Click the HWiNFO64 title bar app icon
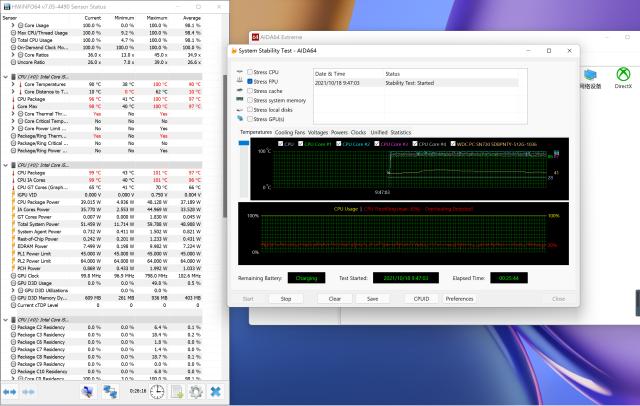The width and height of the screenshot is (640, 406). pos(7,7)
